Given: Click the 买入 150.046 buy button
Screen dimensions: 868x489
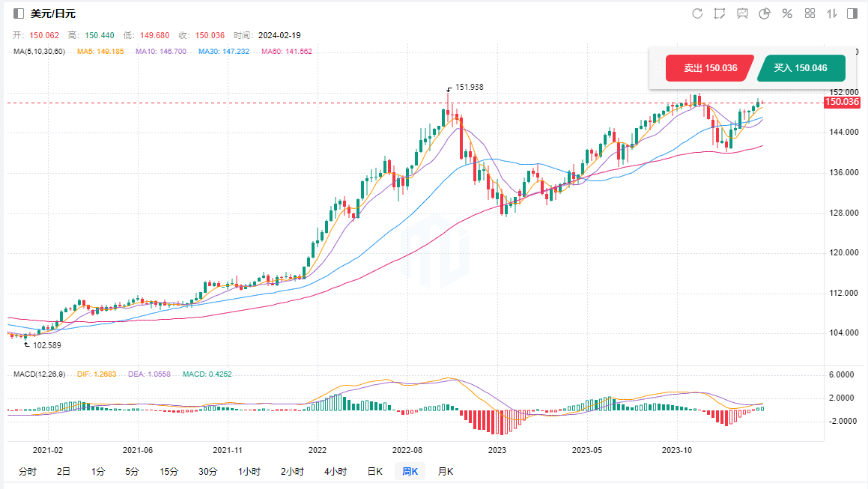Looking at the screenshot, I should pos(801,68).
